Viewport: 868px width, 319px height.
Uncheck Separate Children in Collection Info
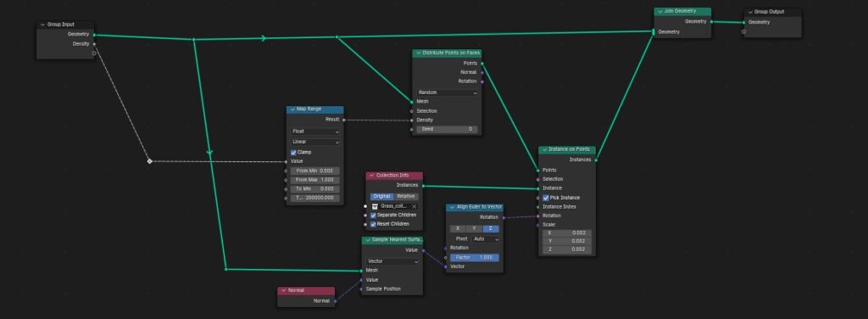[373, 215]
